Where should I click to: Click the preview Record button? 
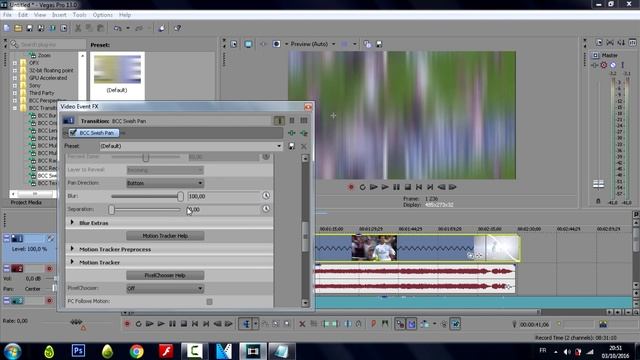point(351,187)
